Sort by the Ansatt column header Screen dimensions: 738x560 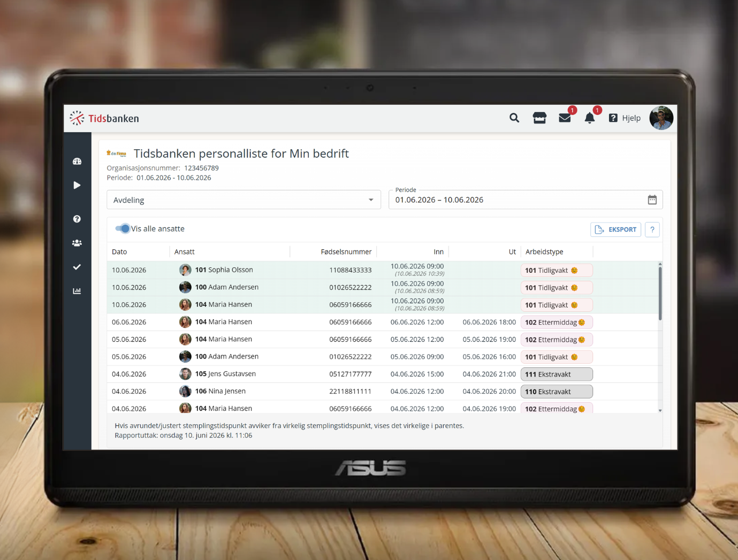pyautogui.click(x=185, y=252)
